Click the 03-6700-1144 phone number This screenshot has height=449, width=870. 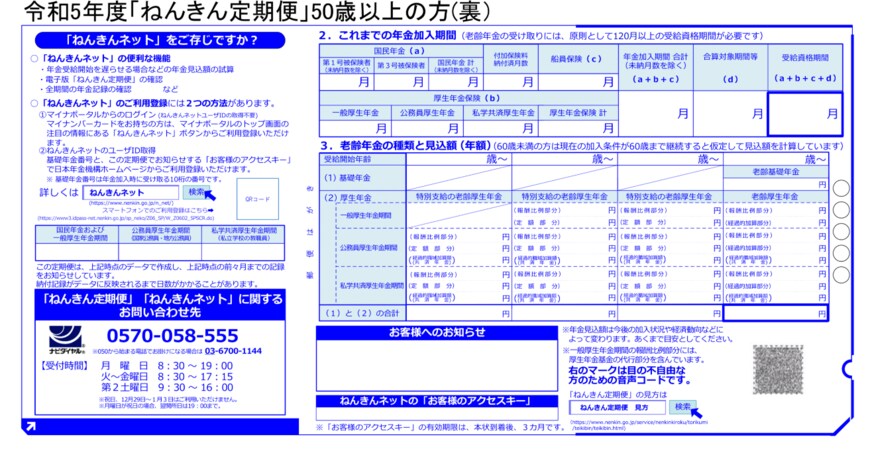point(233,352)
